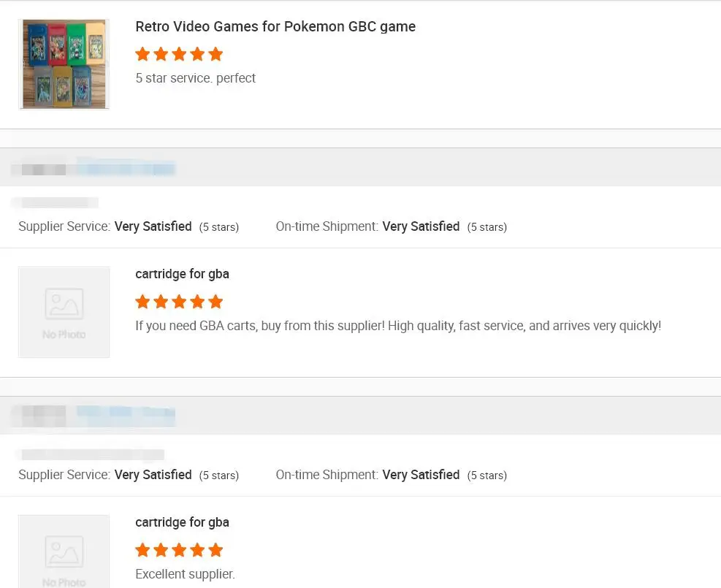The width and height of the screenshot is (721, 588).
Task: Click the Supplier Service rating above the Excellent supplier review
Action: point(153,475)
